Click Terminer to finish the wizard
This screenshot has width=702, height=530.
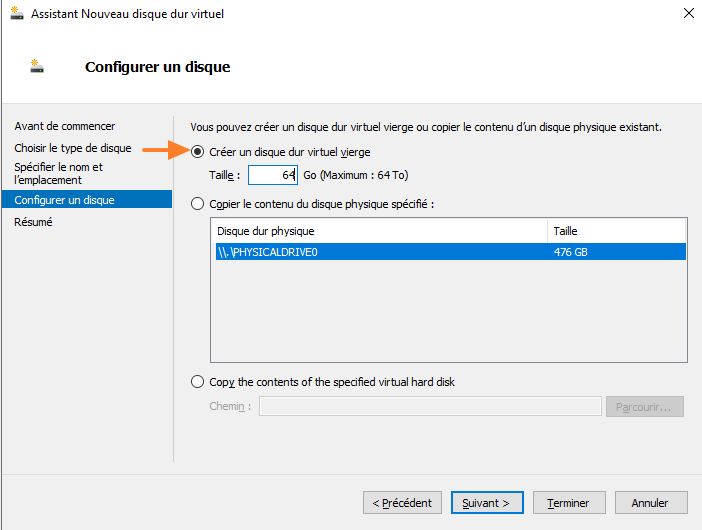[x=568, y=503]
